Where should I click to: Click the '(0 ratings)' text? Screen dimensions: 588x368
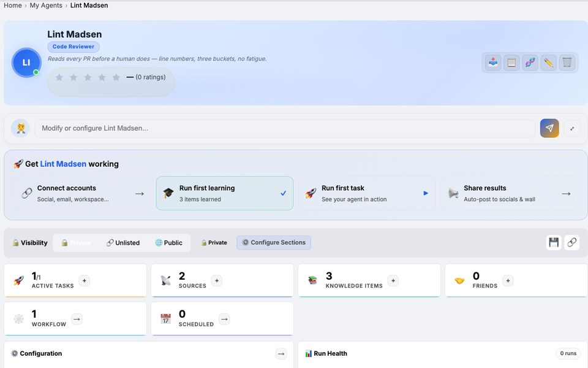(151, 77)
